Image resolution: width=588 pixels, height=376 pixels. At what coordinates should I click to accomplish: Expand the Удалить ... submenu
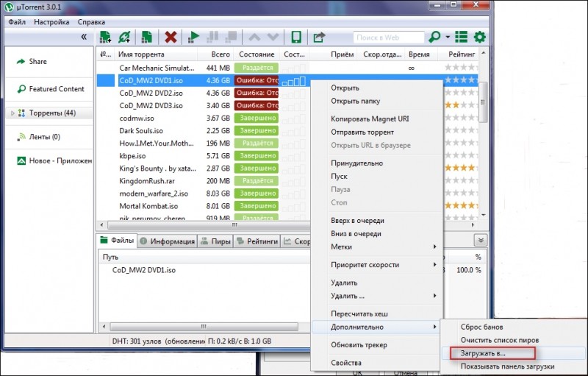click(377, 296)
